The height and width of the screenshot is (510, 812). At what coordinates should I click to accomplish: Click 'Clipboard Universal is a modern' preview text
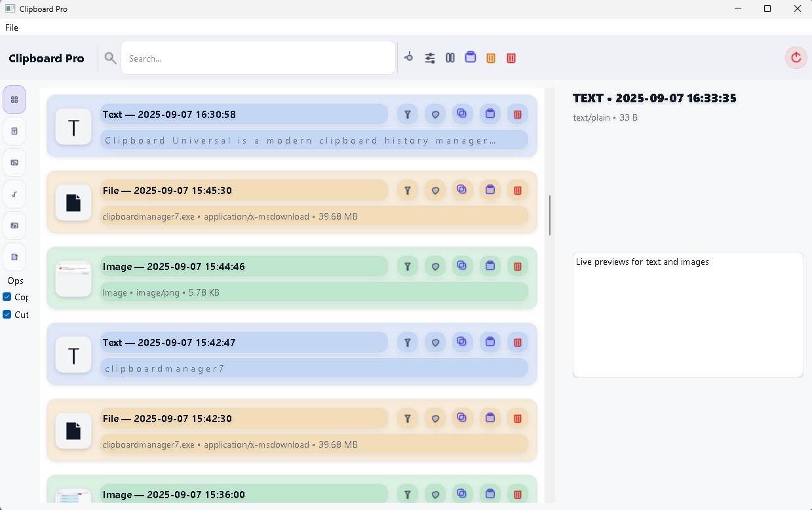click(300, 140)
